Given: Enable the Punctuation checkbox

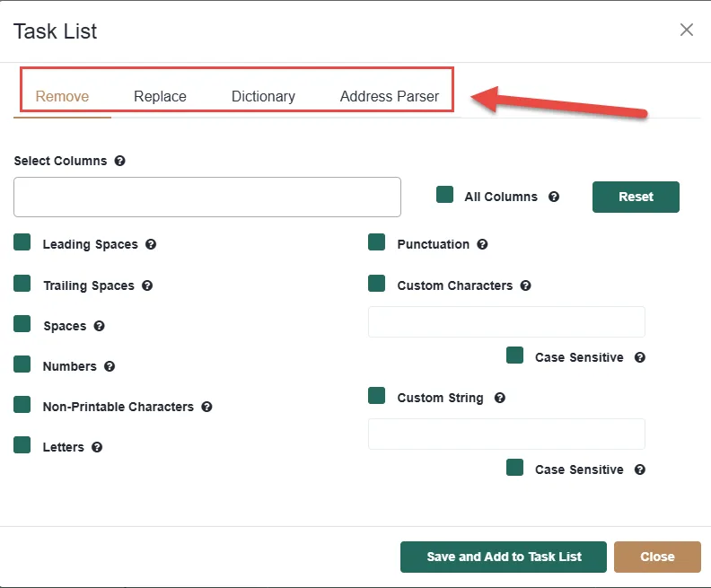Looking at the screenshot, I should tap(377, 242).
